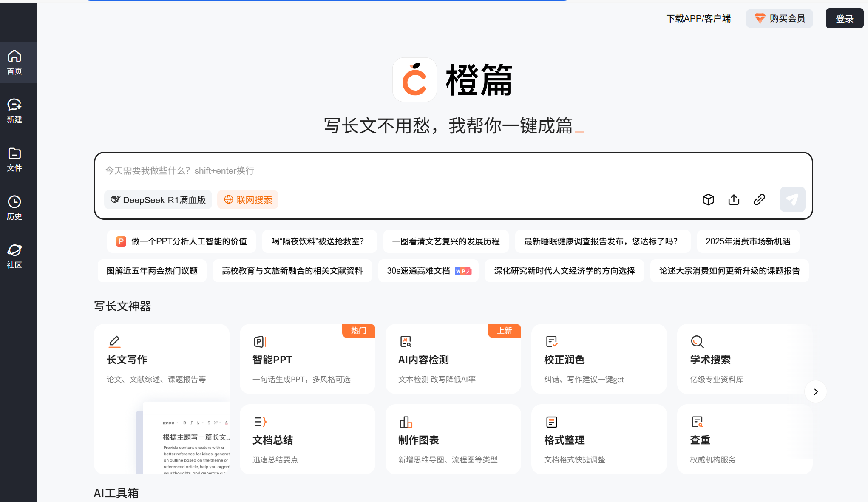Click the pencil icon on 长文写作 card
The width and height of the screenshot is (868, 502).
point(114,341)
